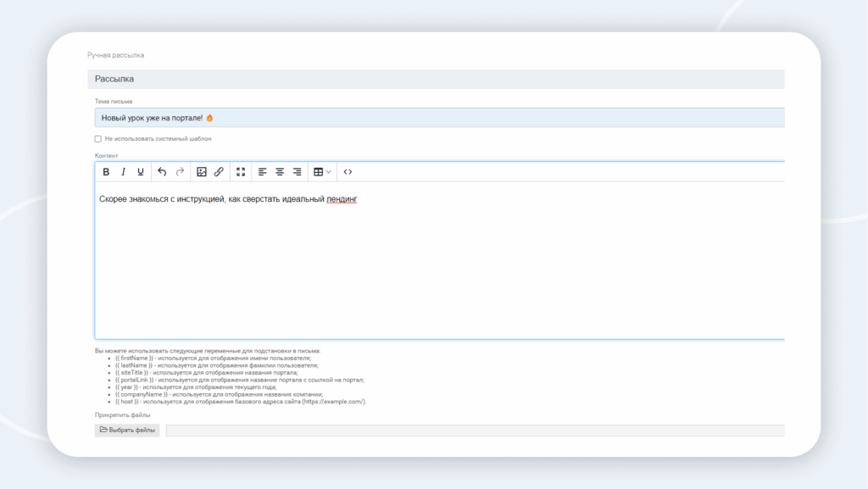Viewport: 868px width, 489px height.
Task: Align text to the left
Action: (x=263, y=172)
